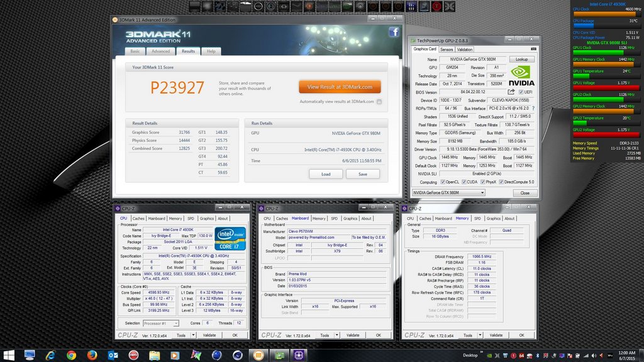644x362 pixels.
Task: Click the Load button in 3DMark
Action: [x=326, y=174]
